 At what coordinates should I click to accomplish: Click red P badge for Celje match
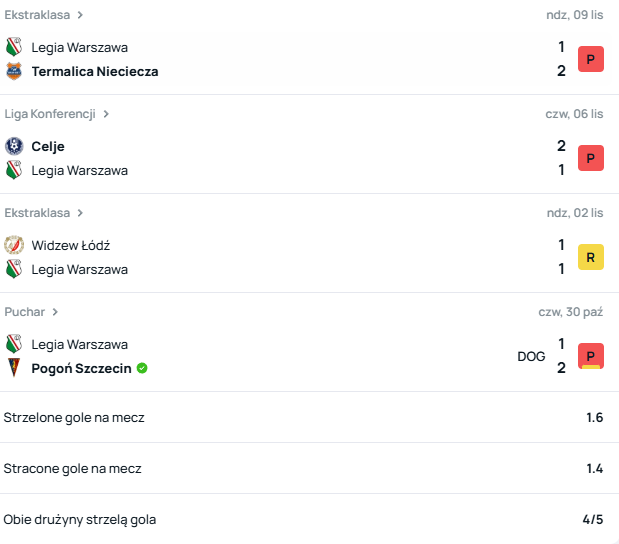[591, 158]
